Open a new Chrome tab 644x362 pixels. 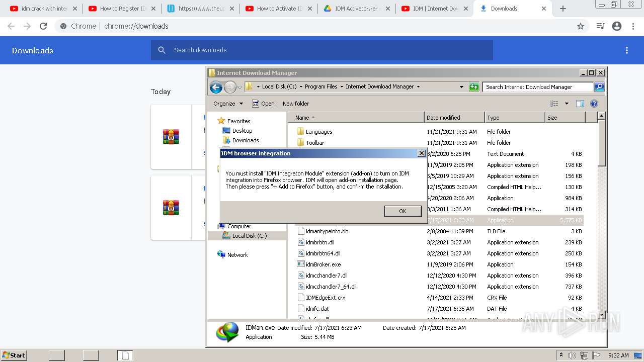[x=562, y=9]
